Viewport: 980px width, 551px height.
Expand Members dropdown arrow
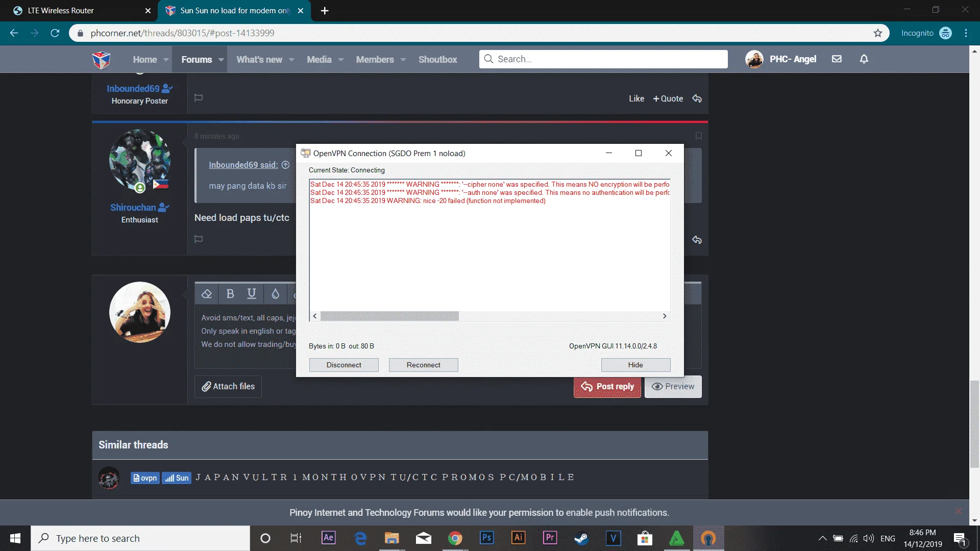click(x=403, y=60)
